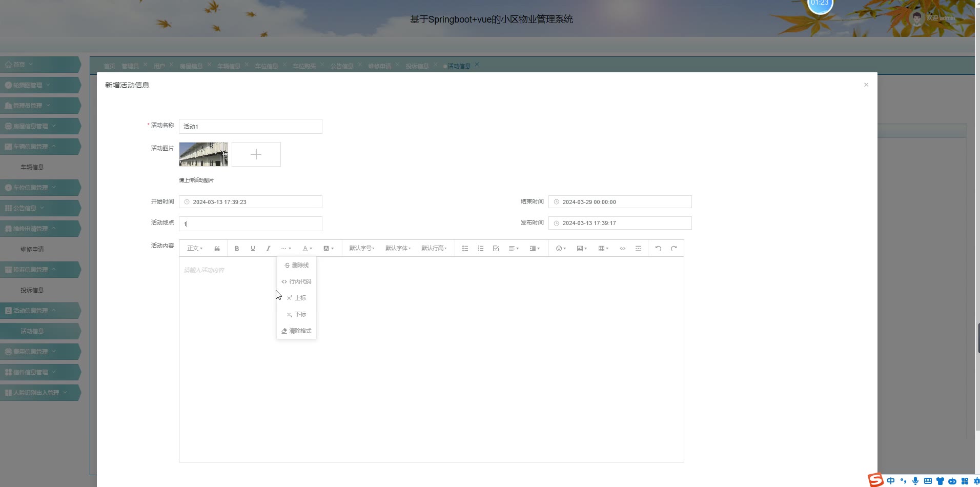Choose 删除线 strikethrough from the menu
This screenshot has width=980, height=487.
pyautogui.click(x=296, y=266)
